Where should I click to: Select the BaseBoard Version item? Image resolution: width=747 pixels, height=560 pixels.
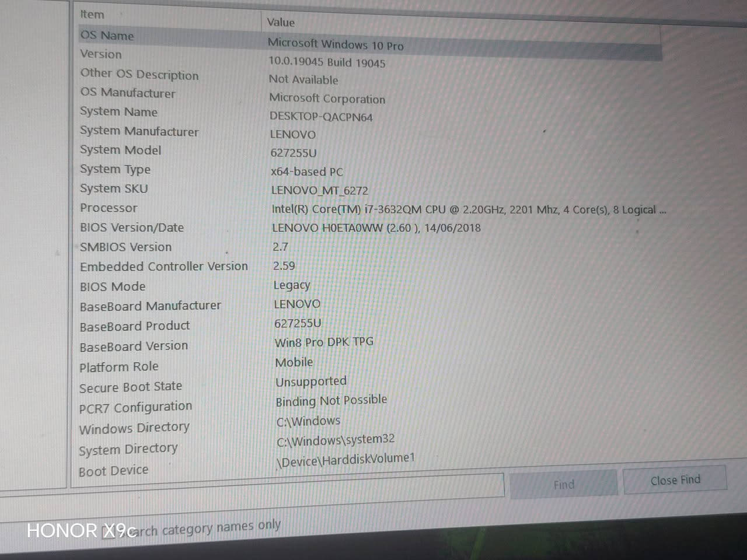pos(134,346)
